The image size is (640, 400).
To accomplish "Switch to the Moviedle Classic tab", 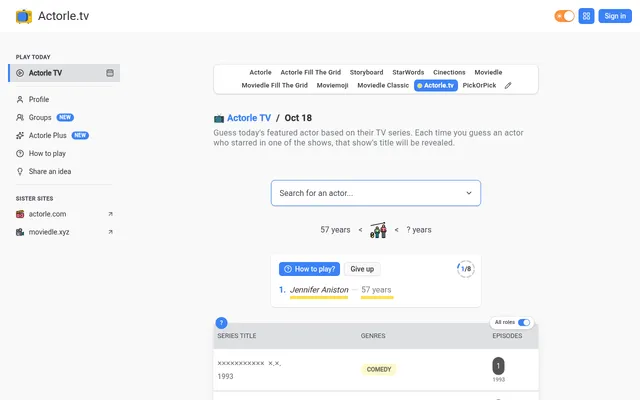I will (383, 85).
